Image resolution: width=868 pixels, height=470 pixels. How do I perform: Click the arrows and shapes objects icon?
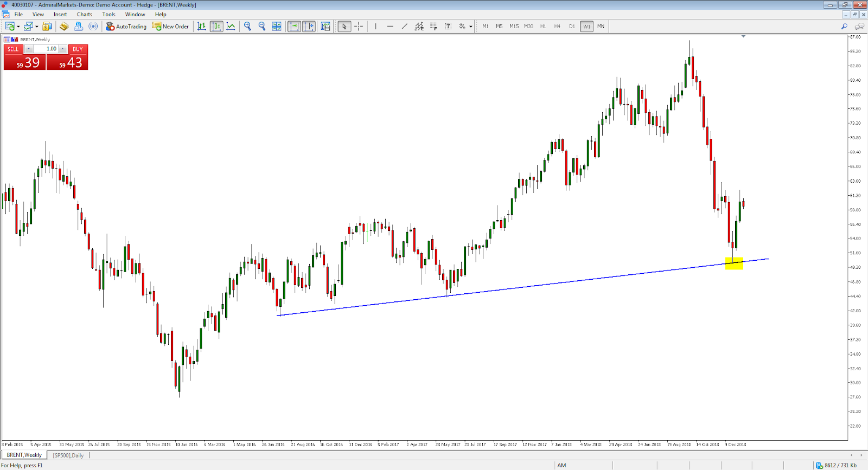462,26
